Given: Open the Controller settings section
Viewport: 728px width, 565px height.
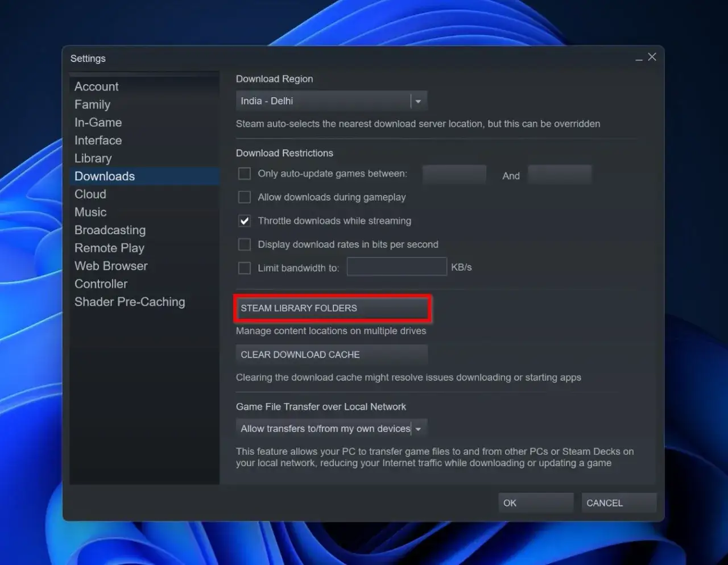Looking at the screenshot, I should click(x=101, y=284).
